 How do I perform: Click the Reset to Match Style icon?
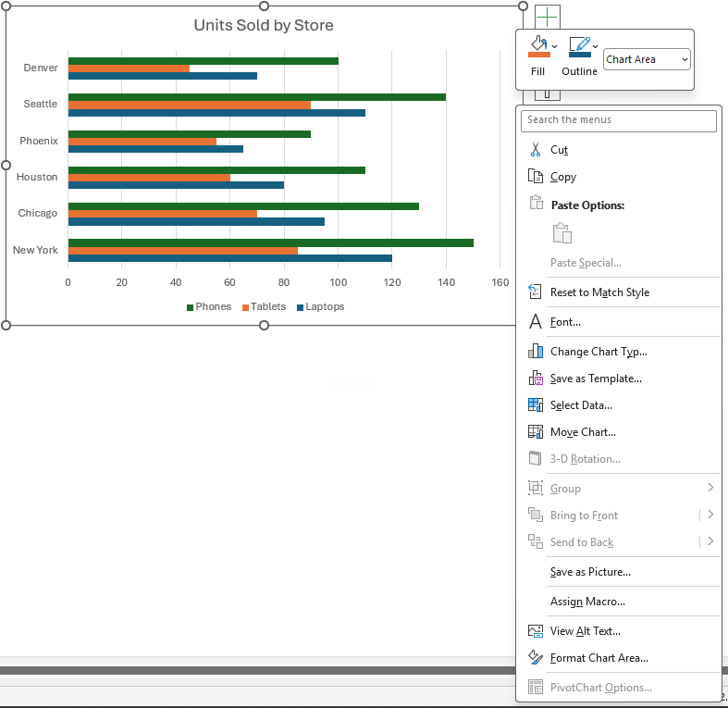point(535,292)
